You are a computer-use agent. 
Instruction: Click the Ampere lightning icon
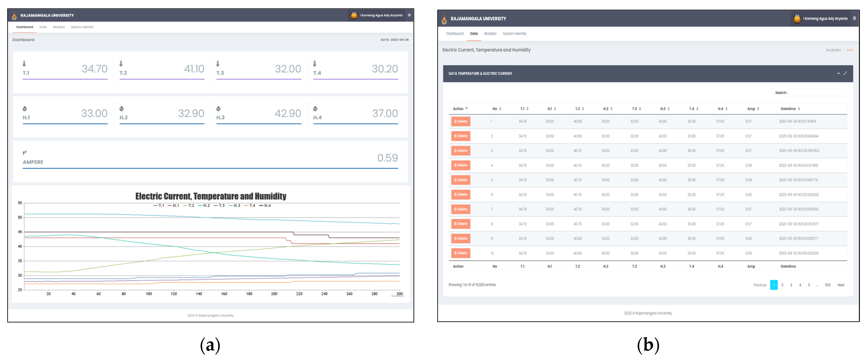click(25, 153)
